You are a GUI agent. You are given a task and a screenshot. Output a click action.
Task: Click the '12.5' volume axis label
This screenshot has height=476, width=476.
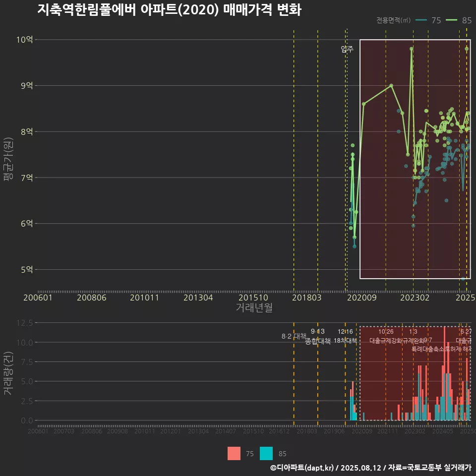click(25, 323)
